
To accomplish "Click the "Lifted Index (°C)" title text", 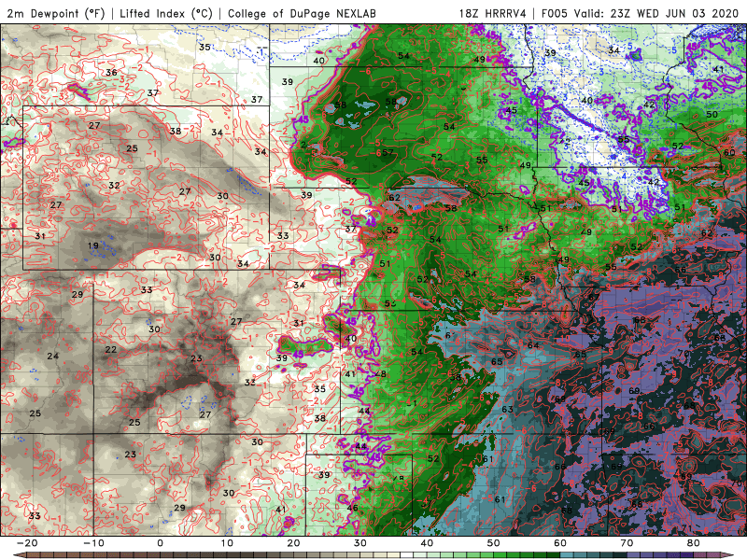I will (x=166, y=13).
